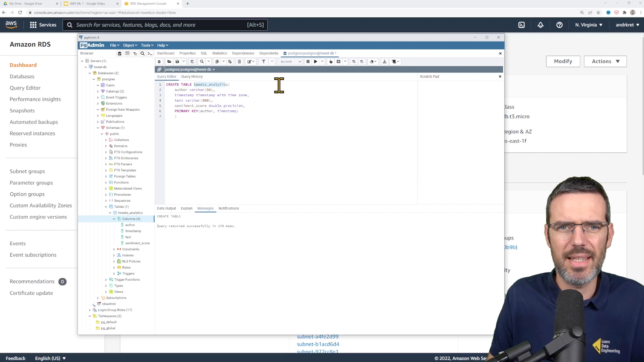The height and width of the screenshot is (362, 644).
Task: Open Query Tool from Browser panel icons
Action: (x=119, y=53)
